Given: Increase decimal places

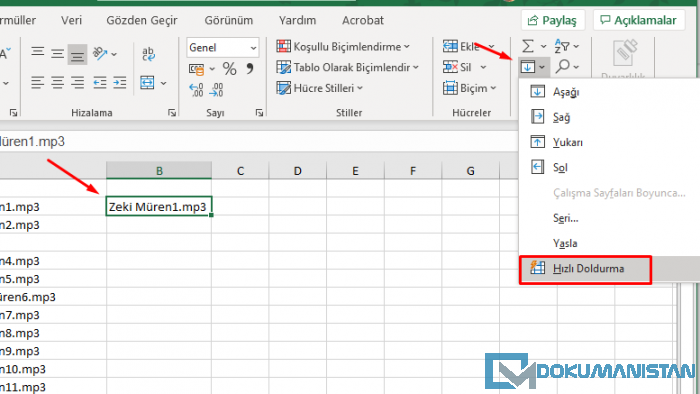Looking at the screenshot, I should tap(196, 90).
